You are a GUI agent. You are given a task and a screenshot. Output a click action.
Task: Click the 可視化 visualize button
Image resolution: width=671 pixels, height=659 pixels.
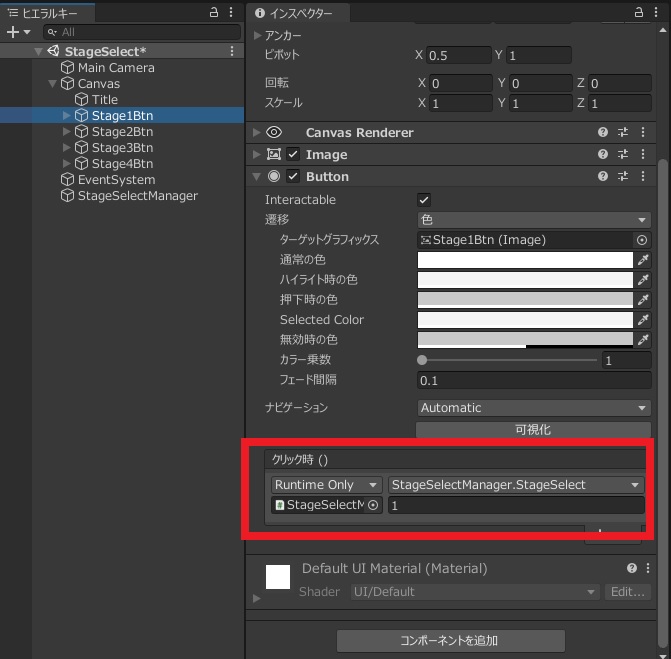(533, 429)
